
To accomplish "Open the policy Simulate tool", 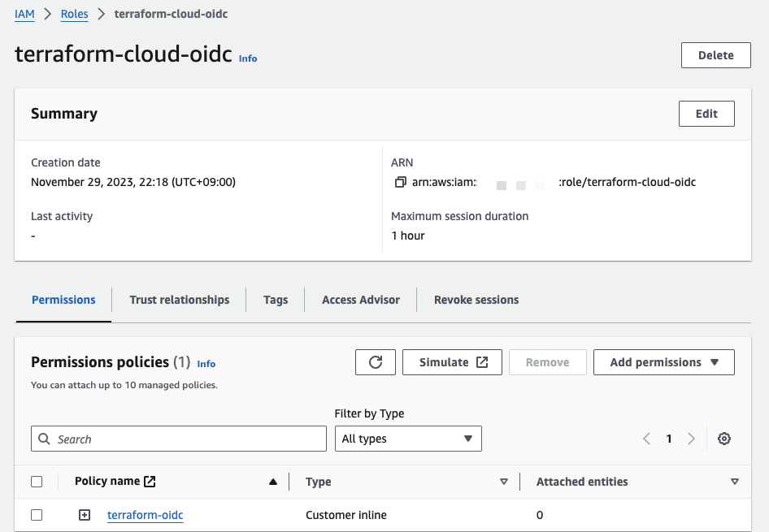I will pos(452,362).
